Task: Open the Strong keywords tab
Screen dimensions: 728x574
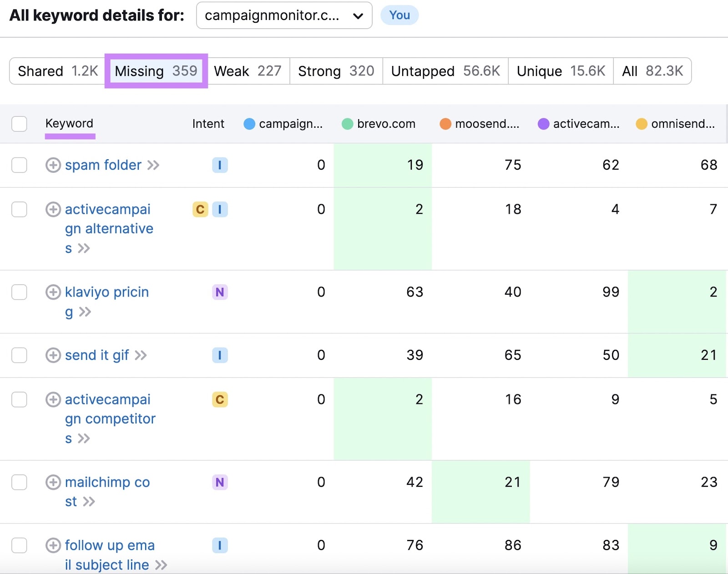Action: click(x=336, y=71)
